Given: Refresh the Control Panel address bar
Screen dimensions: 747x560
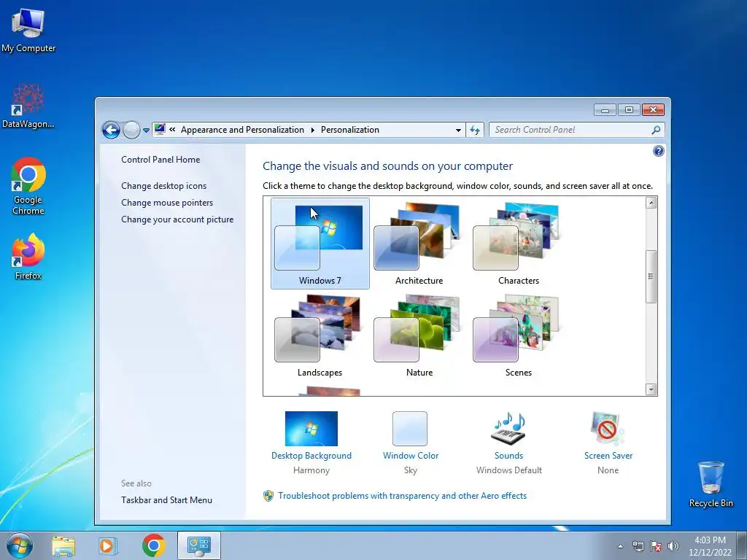Looking at the screenshot, I should (475, 130).
